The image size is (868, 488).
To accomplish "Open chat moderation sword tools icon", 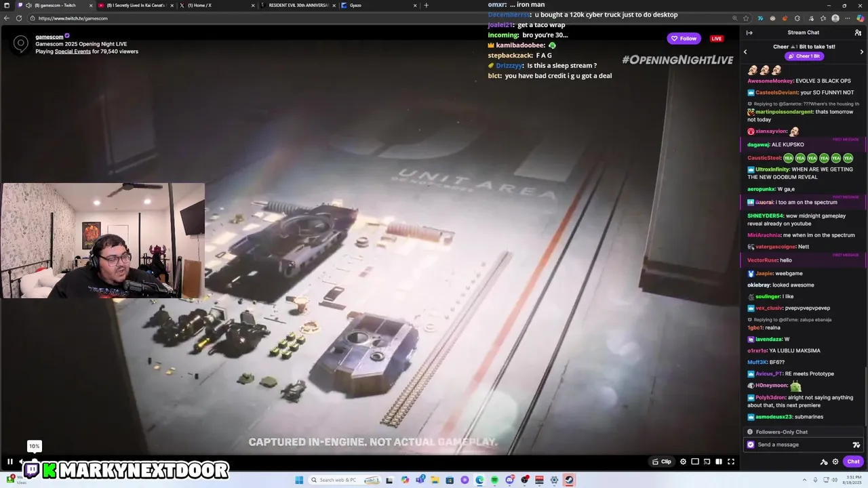I will tap(824, 462).
